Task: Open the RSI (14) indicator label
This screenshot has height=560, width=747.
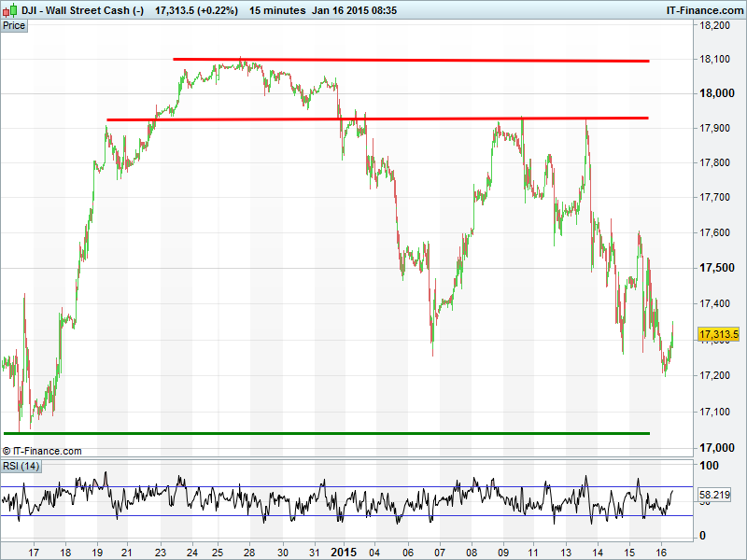Action: (x=21, y=466)
